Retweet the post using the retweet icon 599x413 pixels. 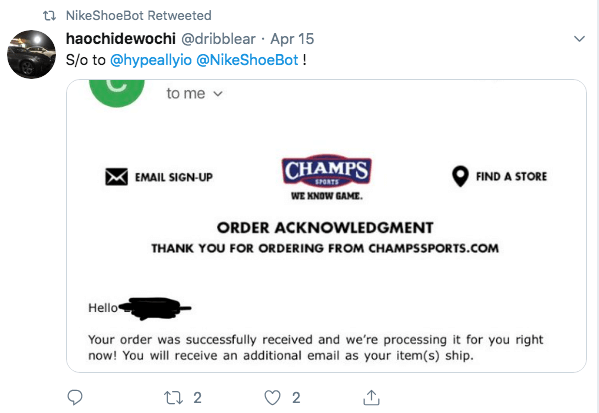[173, 398]
